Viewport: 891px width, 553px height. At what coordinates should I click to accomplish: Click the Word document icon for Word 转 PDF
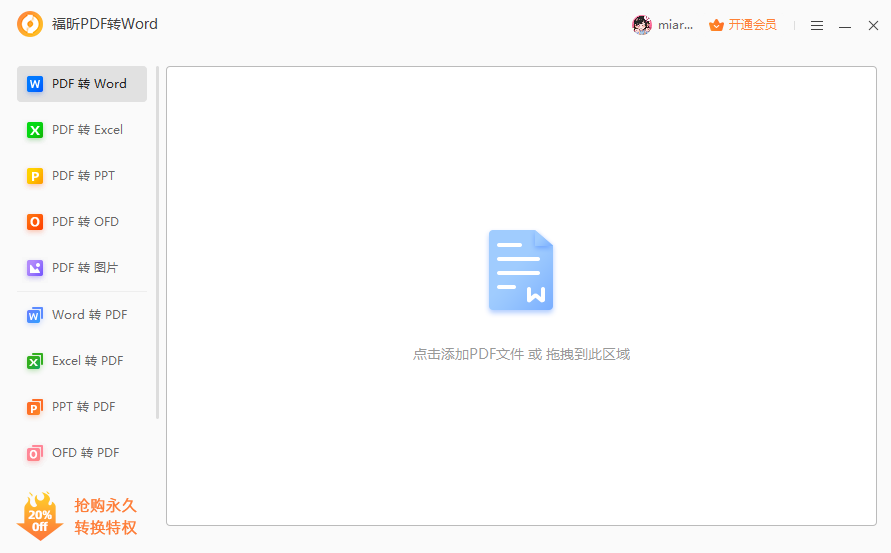35,315
